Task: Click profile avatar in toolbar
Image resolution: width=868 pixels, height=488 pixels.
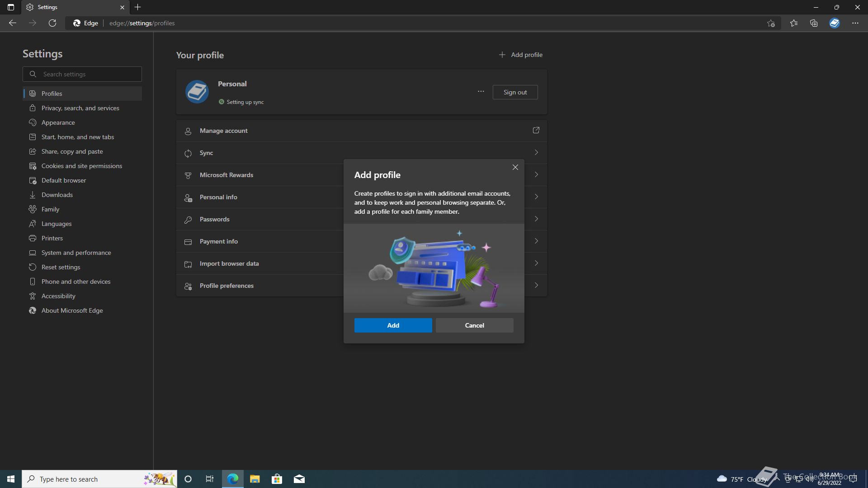Action: [x=835, y=23]
